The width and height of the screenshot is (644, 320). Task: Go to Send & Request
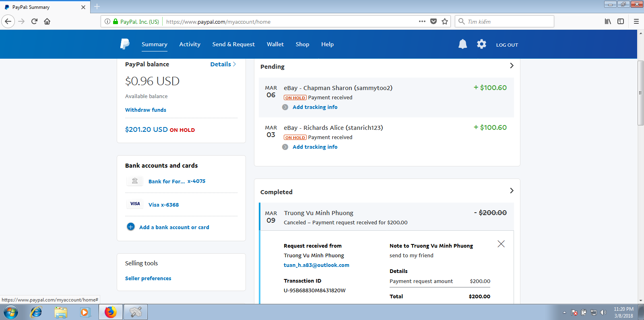[x=233, y=44]
